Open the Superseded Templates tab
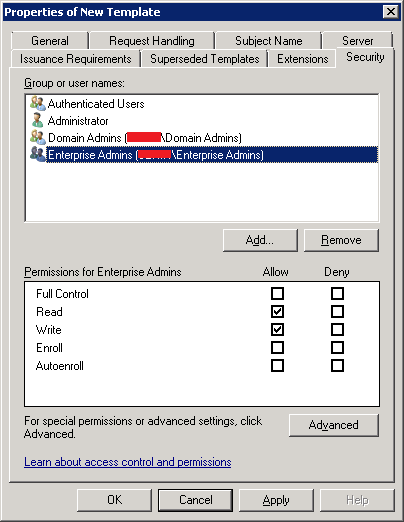404x522 pixels. (x=205, y=59)
